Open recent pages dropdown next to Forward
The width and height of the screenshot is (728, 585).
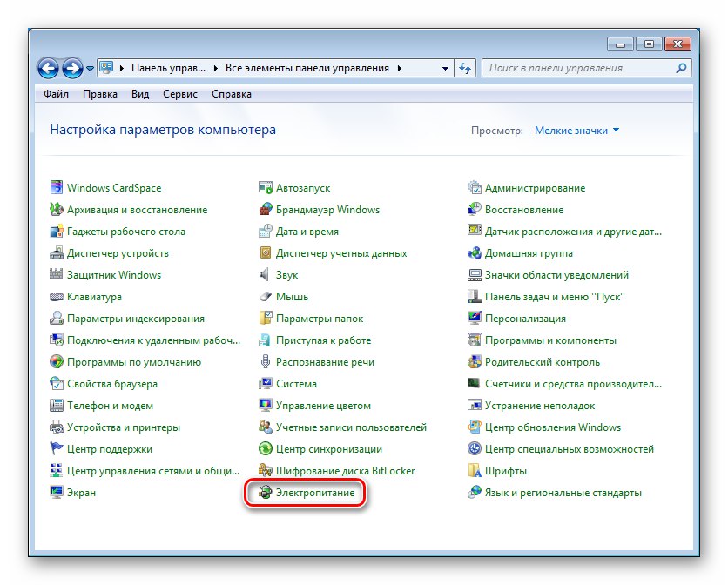point(90,69)
